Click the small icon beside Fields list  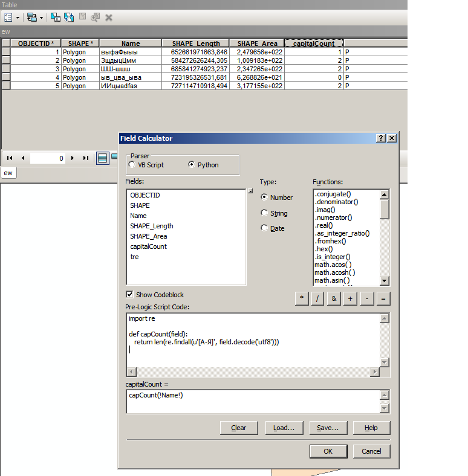tap(250, 191)
